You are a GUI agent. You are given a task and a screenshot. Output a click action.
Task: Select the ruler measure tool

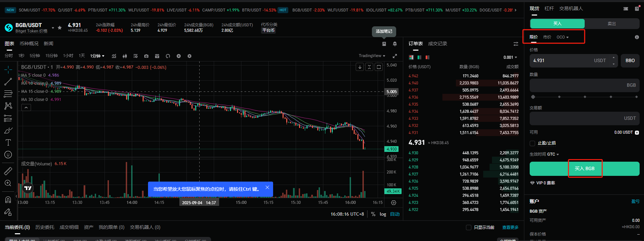tap(8, 171)
